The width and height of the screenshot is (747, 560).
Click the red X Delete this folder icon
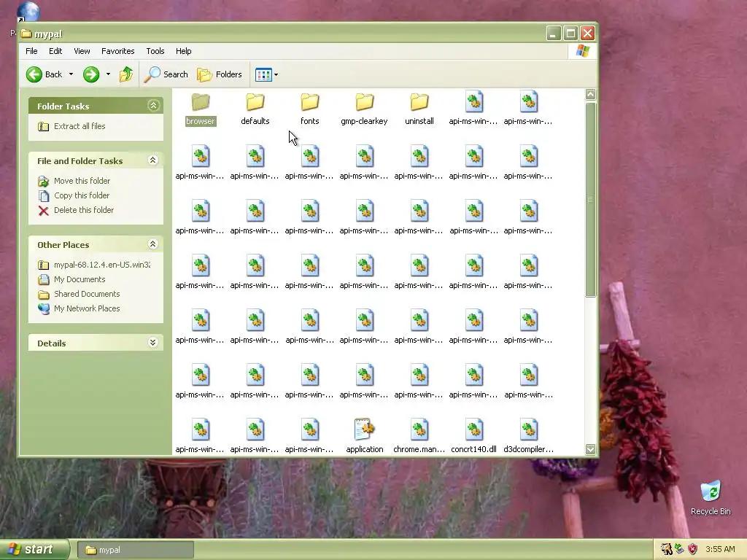[43, 211]
